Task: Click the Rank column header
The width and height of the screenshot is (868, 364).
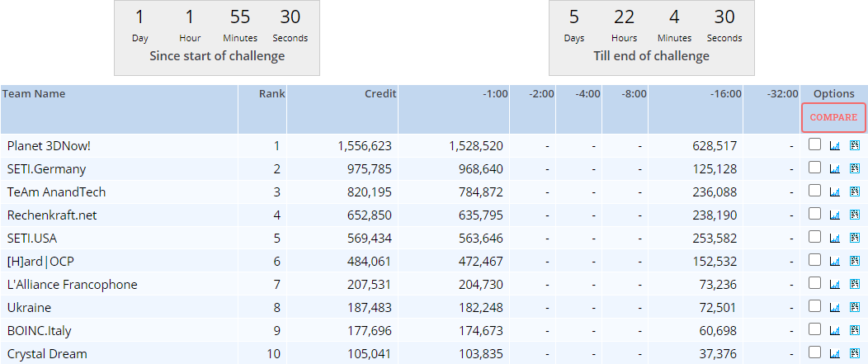Action: coord(271,94)
